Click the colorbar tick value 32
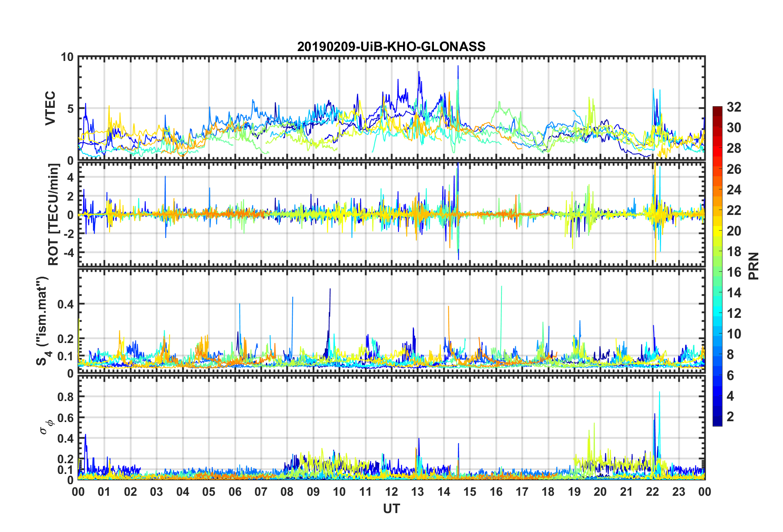Screen dimensions: 783x532 pos(734,107)
